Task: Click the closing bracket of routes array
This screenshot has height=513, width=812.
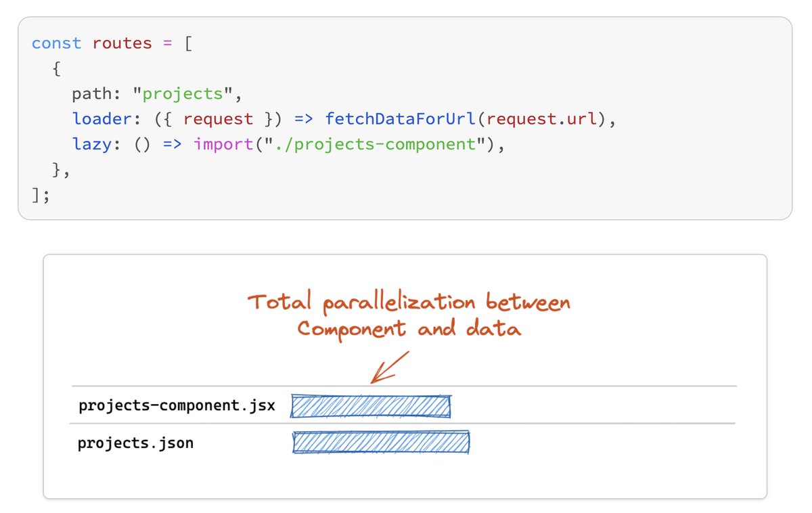Action: click(x=36, y=196)
